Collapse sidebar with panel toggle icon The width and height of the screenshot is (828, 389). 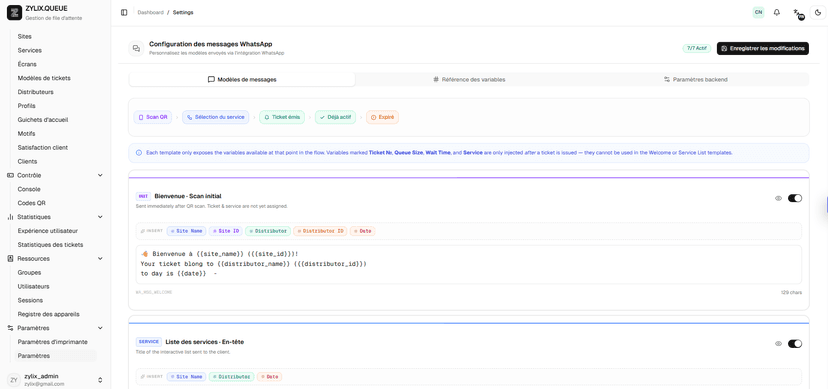124,12
